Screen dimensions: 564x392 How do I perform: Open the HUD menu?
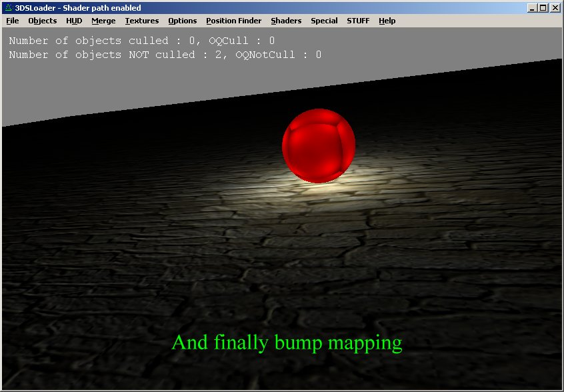coord(74,21)
